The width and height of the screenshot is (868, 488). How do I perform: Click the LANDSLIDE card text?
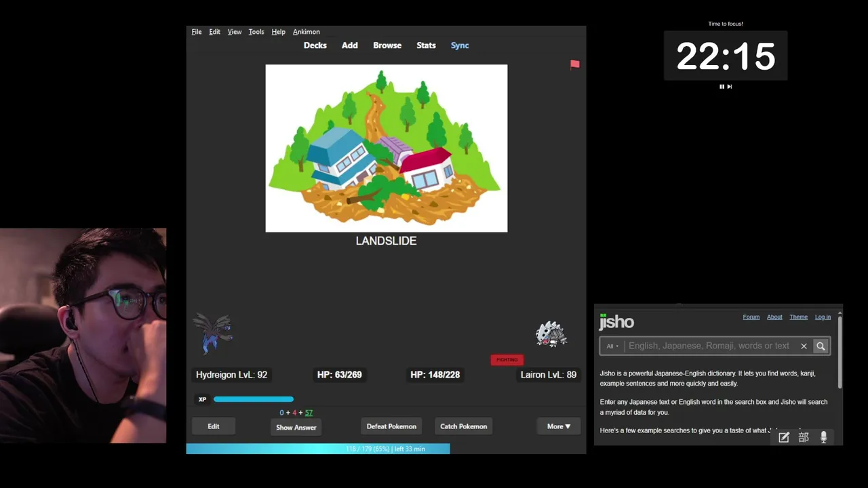[x=387, y=241]
